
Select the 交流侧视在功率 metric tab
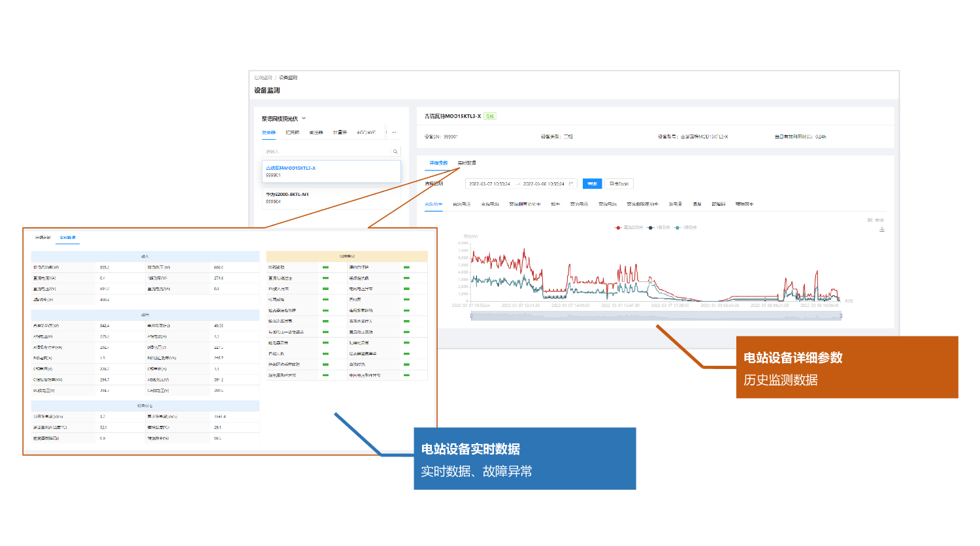643,204
